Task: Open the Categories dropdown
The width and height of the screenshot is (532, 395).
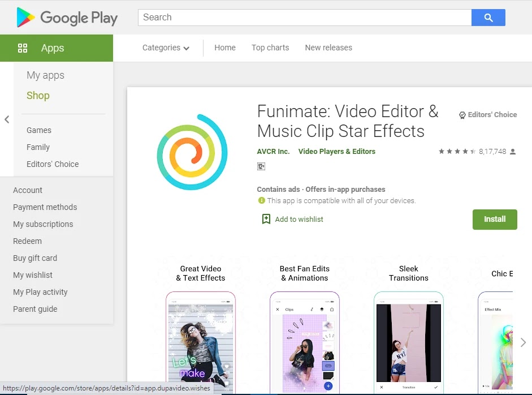Action: (166, 48)
